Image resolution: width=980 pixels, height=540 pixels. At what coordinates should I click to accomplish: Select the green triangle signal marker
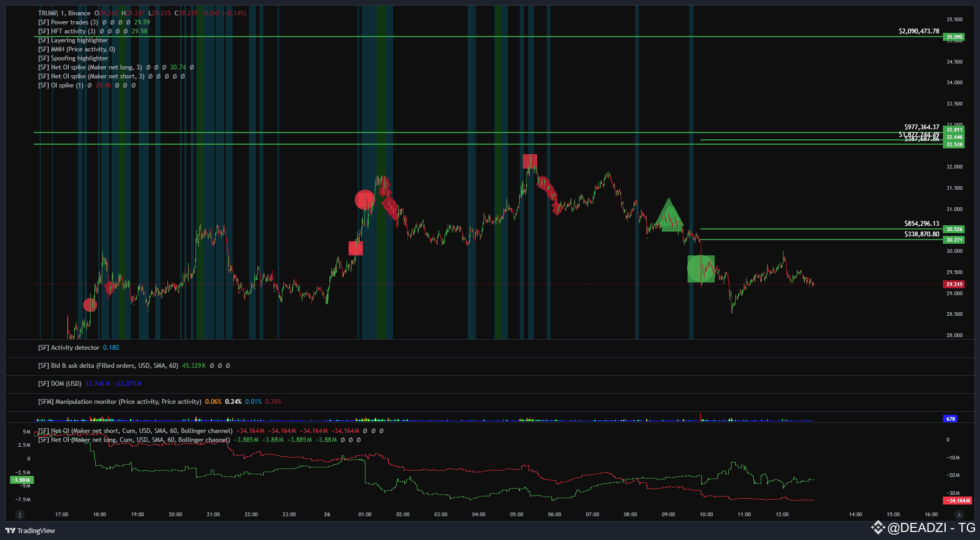(669, 214)
